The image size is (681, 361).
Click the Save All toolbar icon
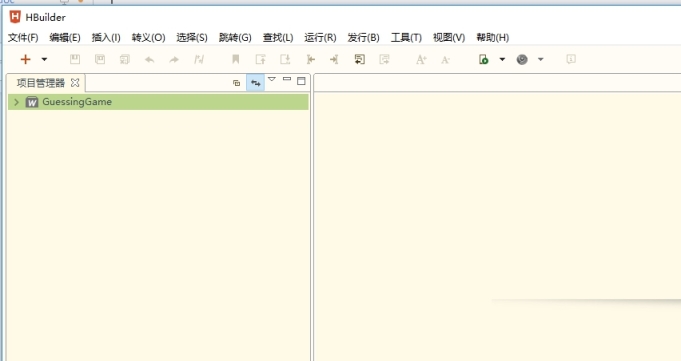coord(125,59)
